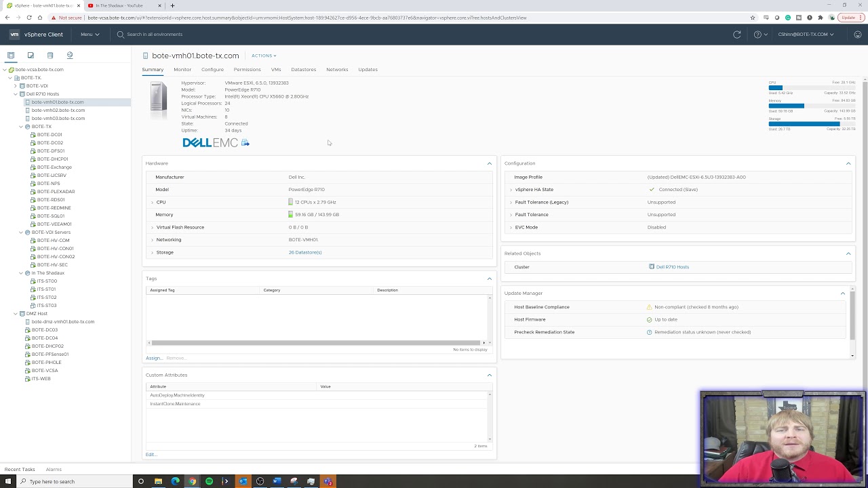The height and width of the screenshot is (488, 868).
Task: Open the CShinn@BOTE-TX.COM user menu
Action: 806,35
